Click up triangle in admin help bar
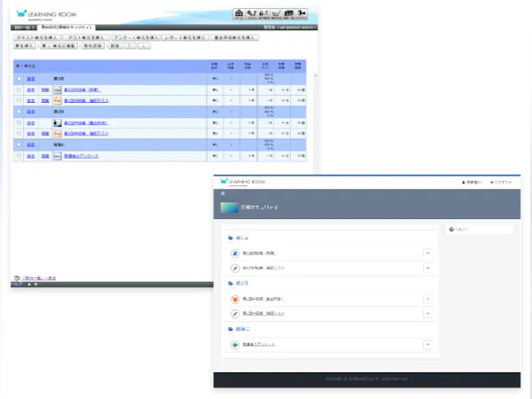532x399 pixels. tap(29, 285)
